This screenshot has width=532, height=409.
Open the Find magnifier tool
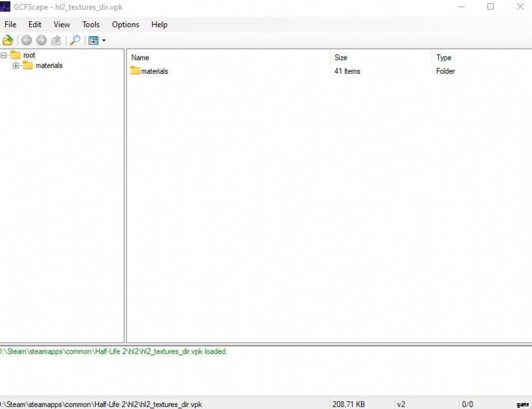click(74, 41)
